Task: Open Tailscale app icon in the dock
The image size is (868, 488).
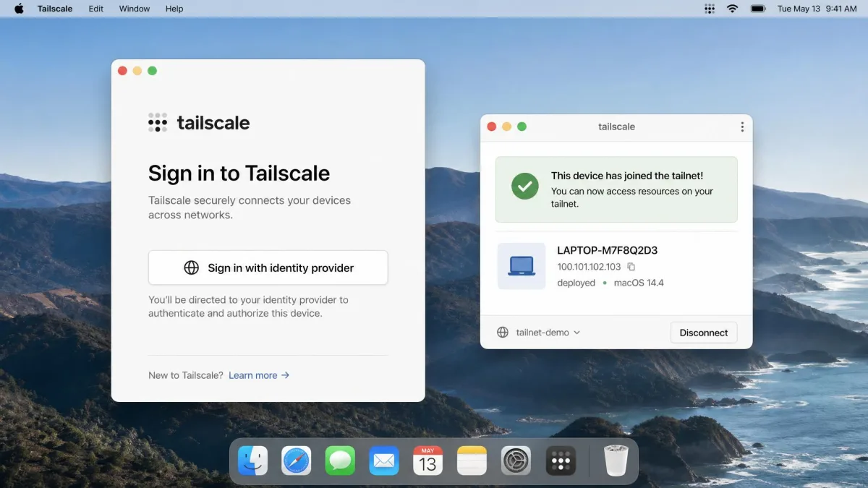Action: pyautogui.click(x=561, y=461)
